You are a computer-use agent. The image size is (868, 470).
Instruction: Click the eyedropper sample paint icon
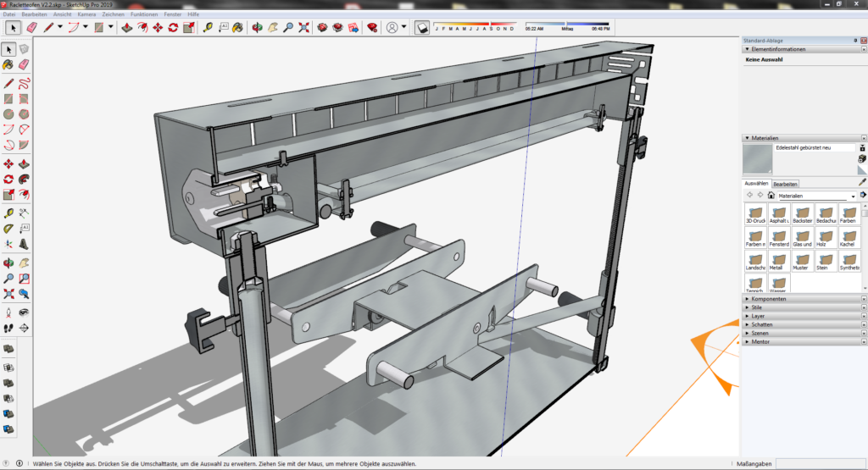point(862,181)
